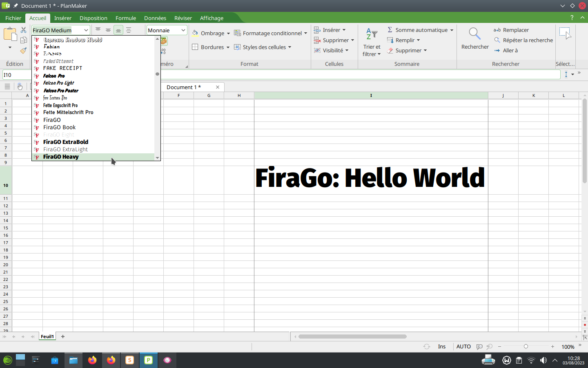Toggle the AUTO calculation mode indicator
Image resolution: width=588 pixels, height=368 pixels.
click(463, 346)
